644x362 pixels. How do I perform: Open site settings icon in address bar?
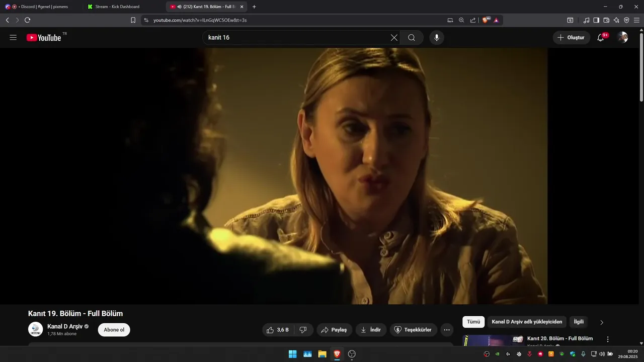pyautogui.click(x=146, y=20)
